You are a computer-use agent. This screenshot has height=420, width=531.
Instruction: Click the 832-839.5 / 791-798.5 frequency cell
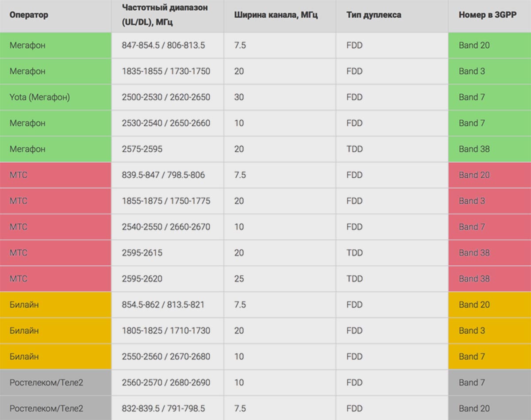163,409
